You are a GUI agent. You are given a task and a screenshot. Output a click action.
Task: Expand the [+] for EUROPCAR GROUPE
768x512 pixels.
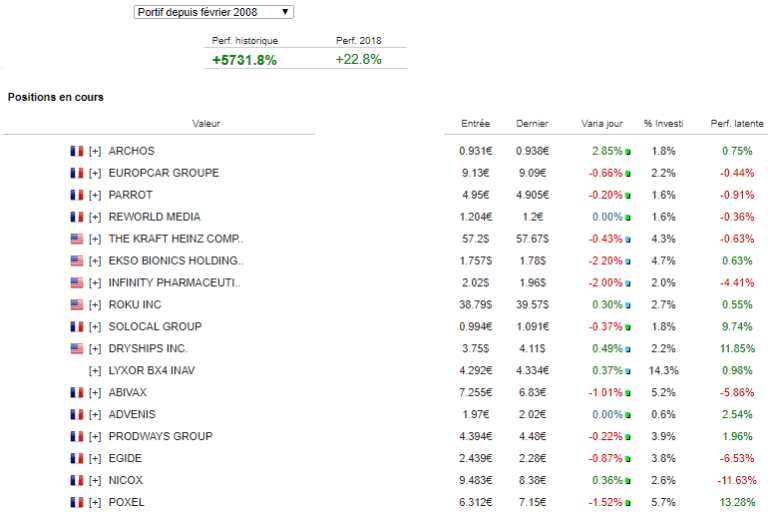point(95,173)
